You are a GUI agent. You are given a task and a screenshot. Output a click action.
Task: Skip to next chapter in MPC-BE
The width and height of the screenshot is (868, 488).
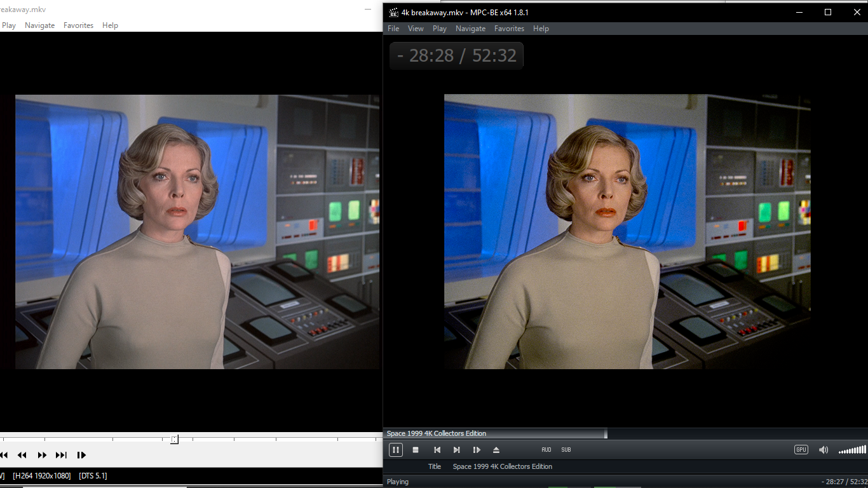pyautogui.click(x=456, y=450)
